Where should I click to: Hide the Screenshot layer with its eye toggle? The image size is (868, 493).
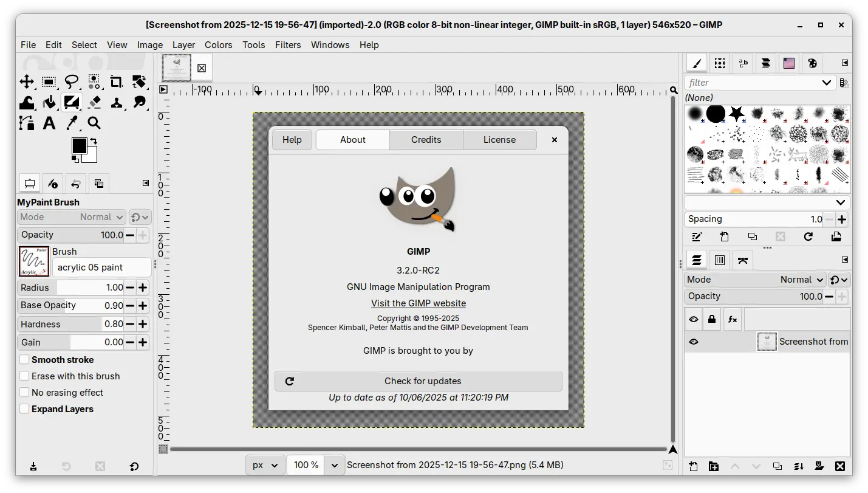693,341
